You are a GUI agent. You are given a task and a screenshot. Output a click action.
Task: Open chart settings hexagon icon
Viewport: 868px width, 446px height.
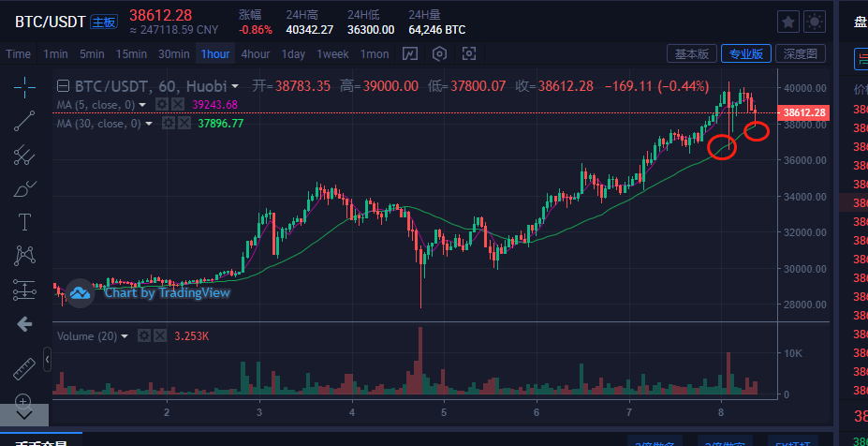click(x=439, y=53)
